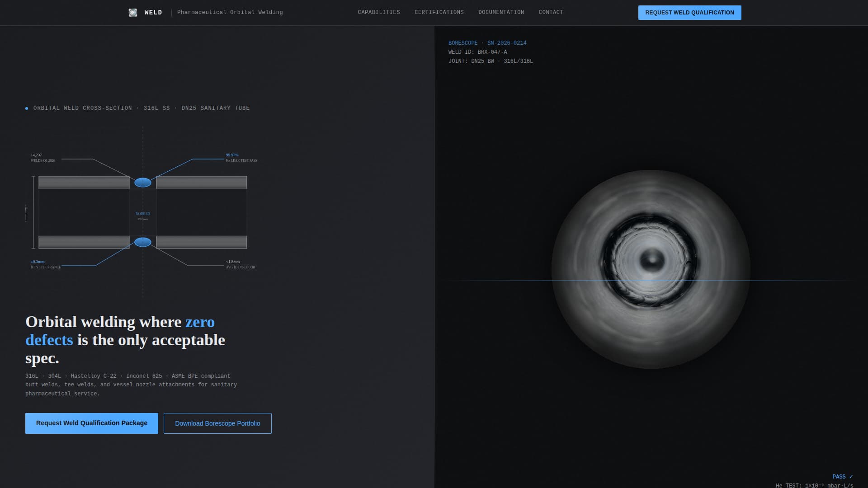Image resolution: width=868 pixels, height=488 pixels.
Task: Click the BORE ID label in the diagram
Action: click(x=142, y=214)
